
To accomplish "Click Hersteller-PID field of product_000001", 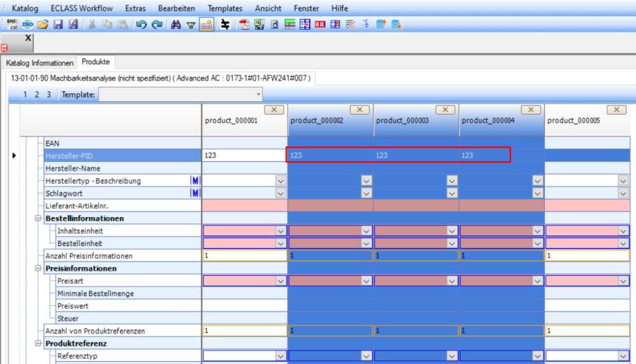I will click(245, 155).
